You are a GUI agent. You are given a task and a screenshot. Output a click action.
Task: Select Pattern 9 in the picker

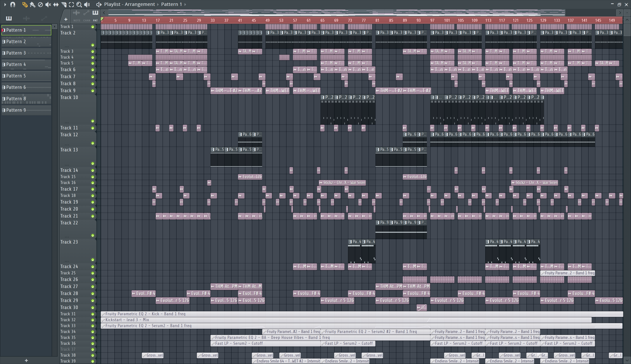(x=26, y=110)
